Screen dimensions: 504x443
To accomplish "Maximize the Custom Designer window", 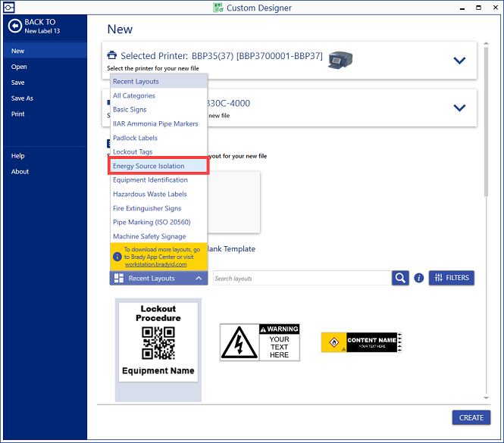I will coord(478,8).
